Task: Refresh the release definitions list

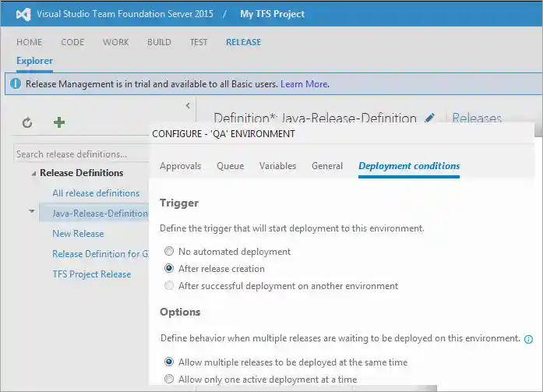Action: coord(27,122)
